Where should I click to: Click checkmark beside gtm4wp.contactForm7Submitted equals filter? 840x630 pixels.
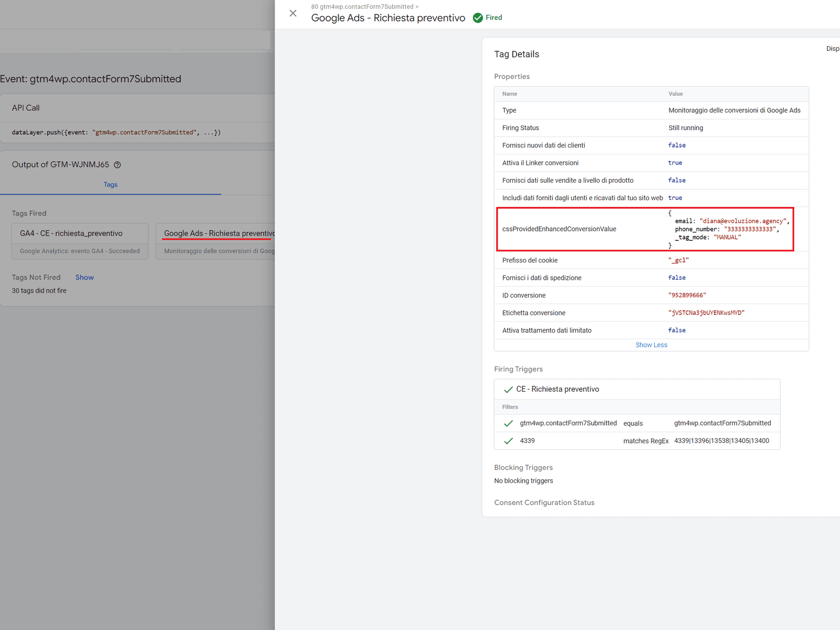click(x=508, y=424)
